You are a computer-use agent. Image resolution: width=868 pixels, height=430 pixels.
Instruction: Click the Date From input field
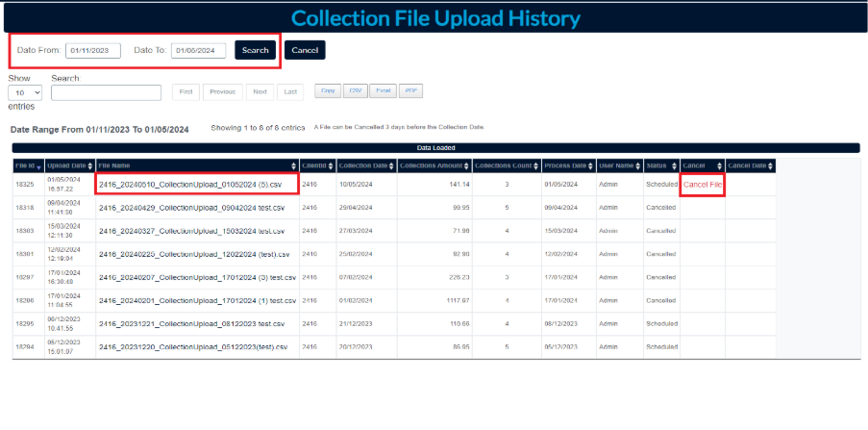tap(94, 50)
